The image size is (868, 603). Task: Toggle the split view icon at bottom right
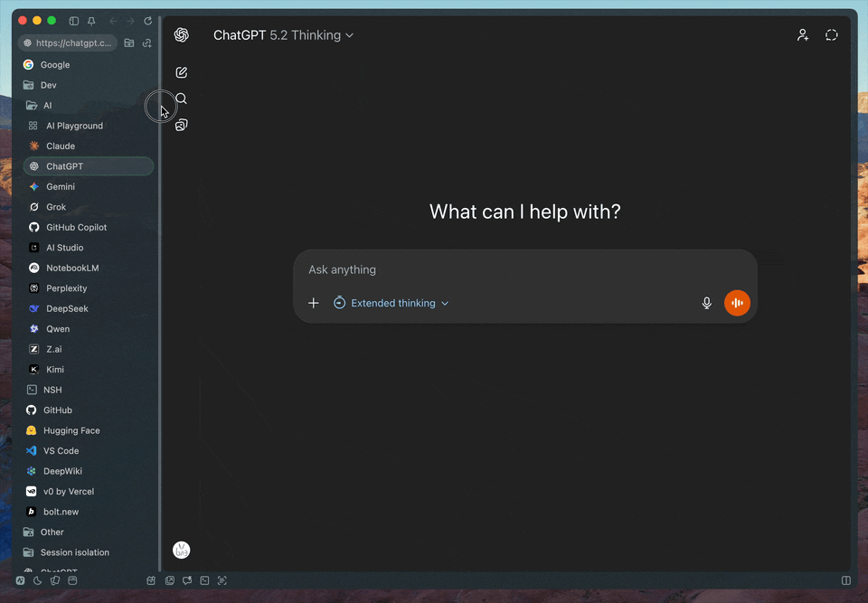[x=846, y=580]
